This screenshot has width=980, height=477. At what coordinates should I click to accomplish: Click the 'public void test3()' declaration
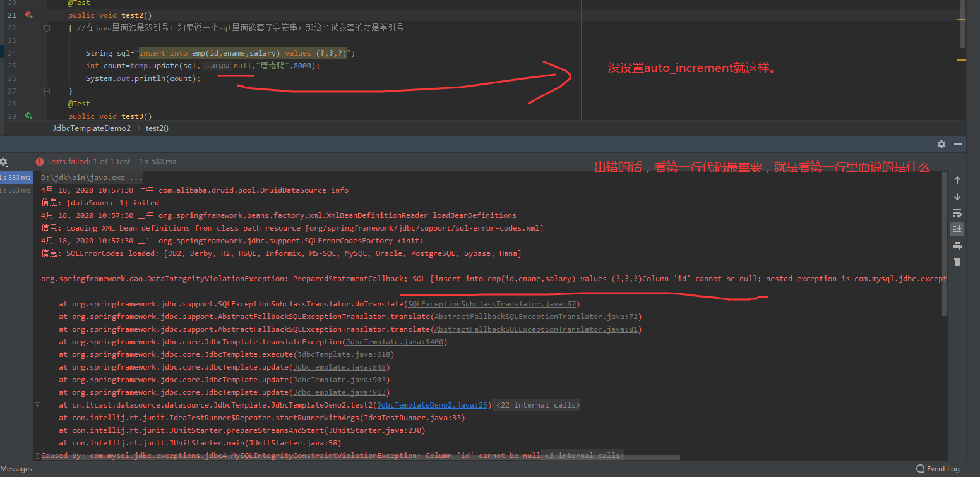[x=110, y=116]
